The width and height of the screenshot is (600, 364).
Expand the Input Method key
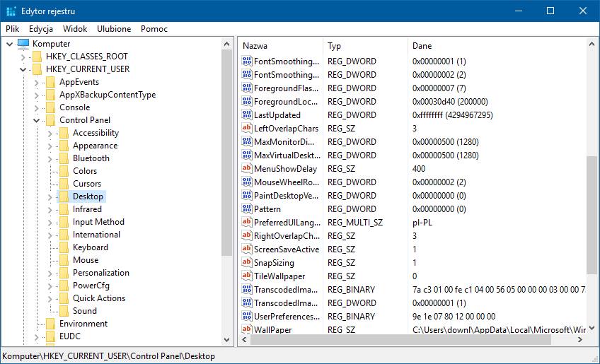pyautogui.click(x=50, y=222)
